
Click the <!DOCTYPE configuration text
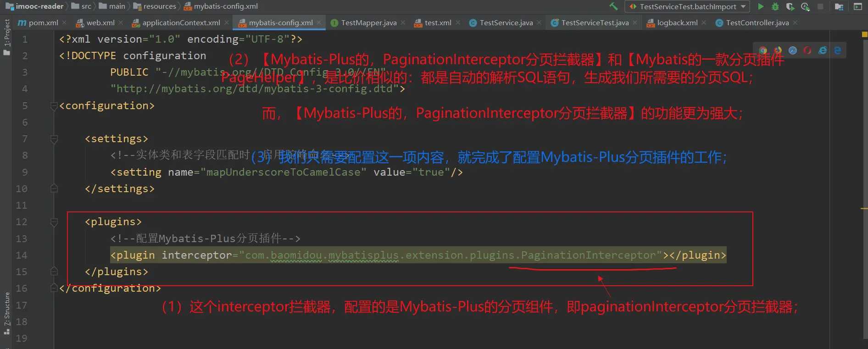[133, 56]
